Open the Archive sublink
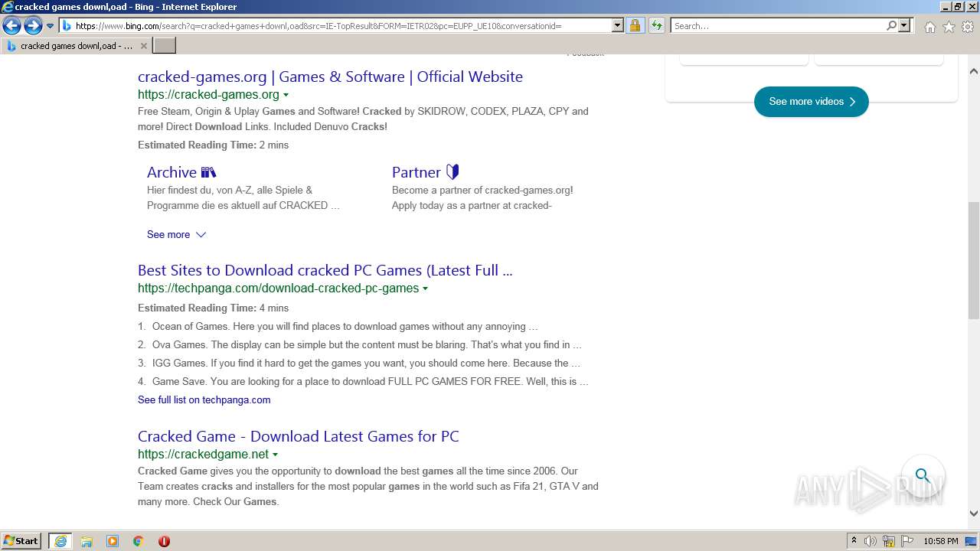The width and height of the screenshot is (980, 551). tap(181, 172)
